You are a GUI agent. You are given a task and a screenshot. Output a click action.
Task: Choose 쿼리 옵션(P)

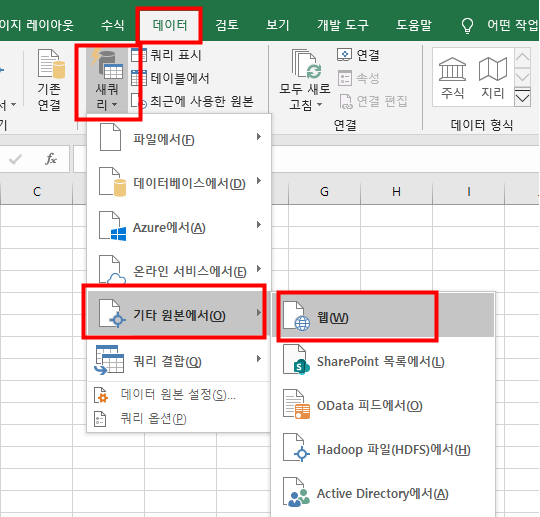[178, 419]
